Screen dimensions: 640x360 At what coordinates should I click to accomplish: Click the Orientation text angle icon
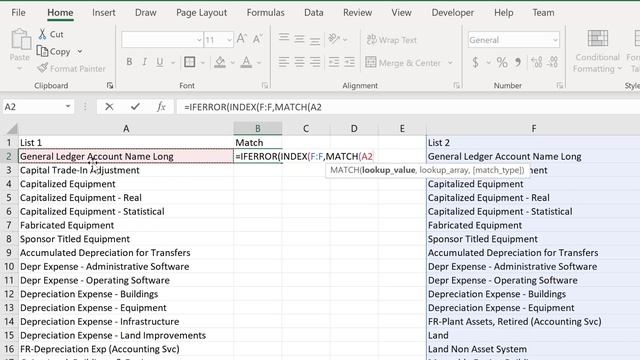pyautogui.click(x=334, y=39)
